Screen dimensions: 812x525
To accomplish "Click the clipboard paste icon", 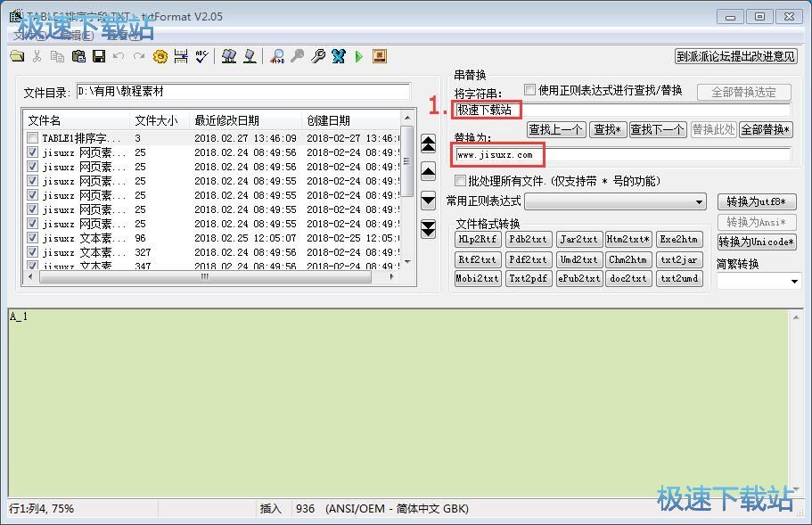I will 78,56.
